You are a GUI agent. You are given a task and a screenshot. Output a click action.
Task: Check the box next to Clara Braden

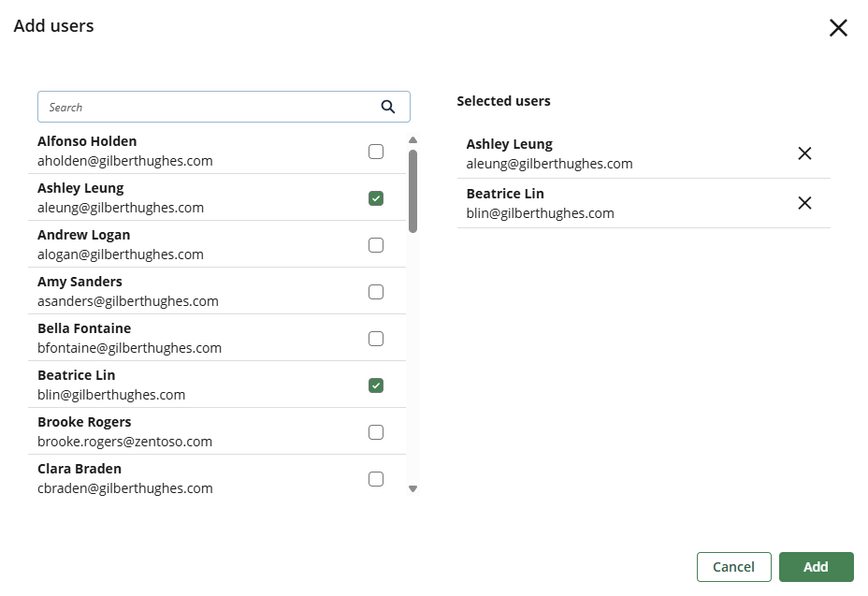[376, 478]
